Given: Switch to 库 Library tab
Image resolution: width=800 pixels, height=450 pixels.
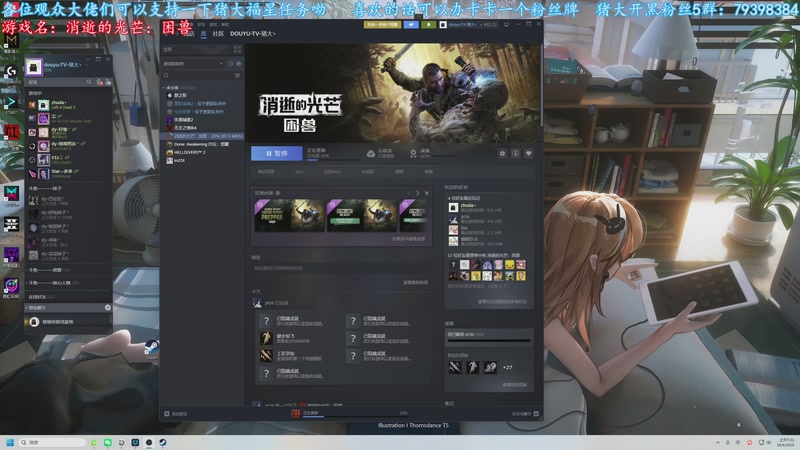Looking at the screenshot, I should point(203,34).
